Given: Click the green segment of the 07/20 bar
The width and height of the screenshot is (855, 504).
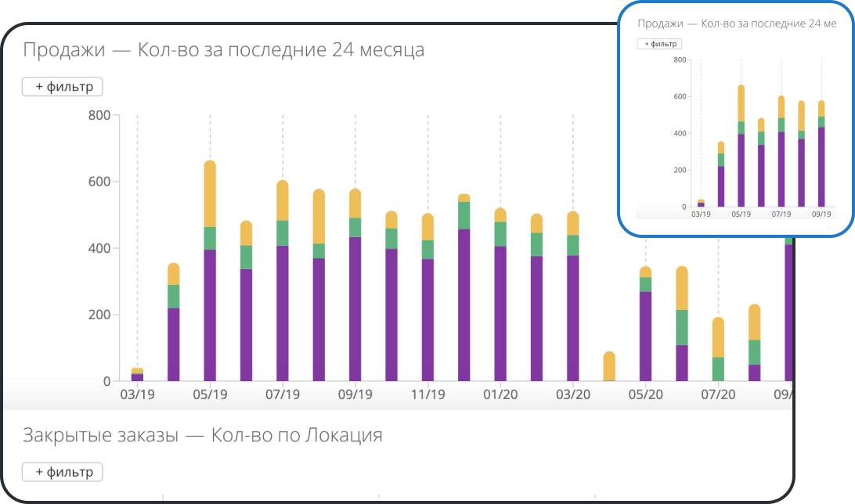Looking at the screenshot, I should (x=718, y=369).
